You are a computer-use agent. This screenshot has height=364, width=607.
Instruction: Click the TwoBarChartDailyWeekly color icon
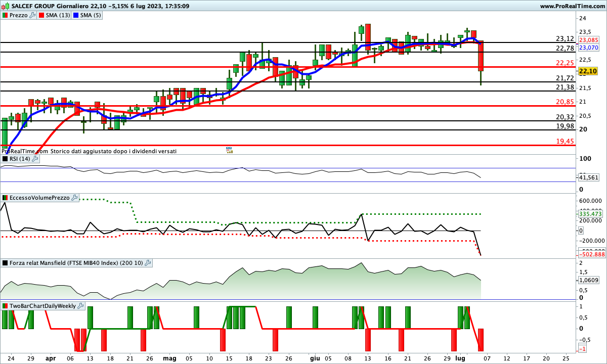[5, 306]
